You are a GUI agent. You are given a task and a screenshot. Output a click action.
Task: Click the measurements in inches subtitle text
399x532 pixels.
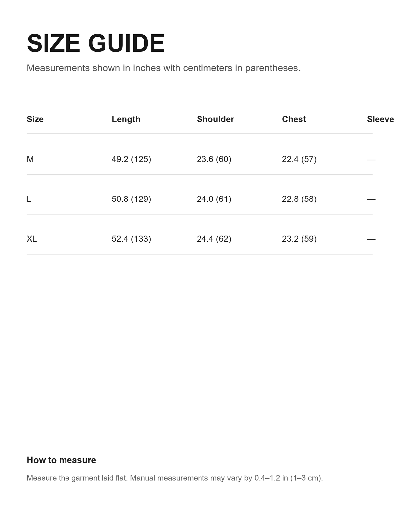163,68
